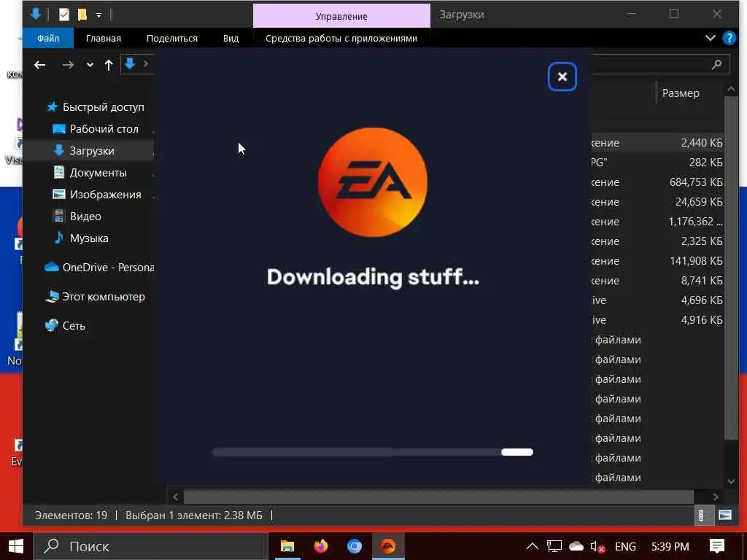Switch to large icons view

(x=725, y=516)
